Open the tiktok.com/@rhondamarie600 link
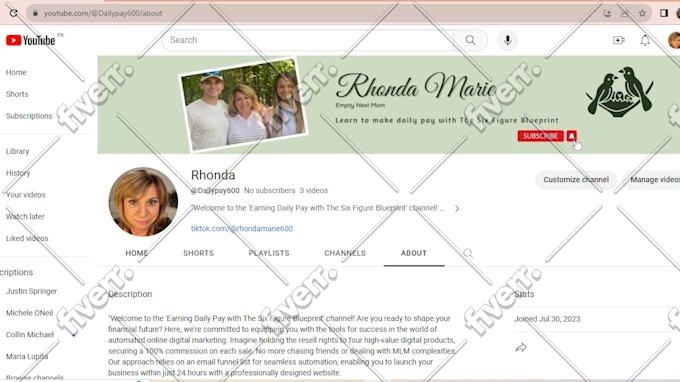The image size is (680, 382). [x=242, y=229]
